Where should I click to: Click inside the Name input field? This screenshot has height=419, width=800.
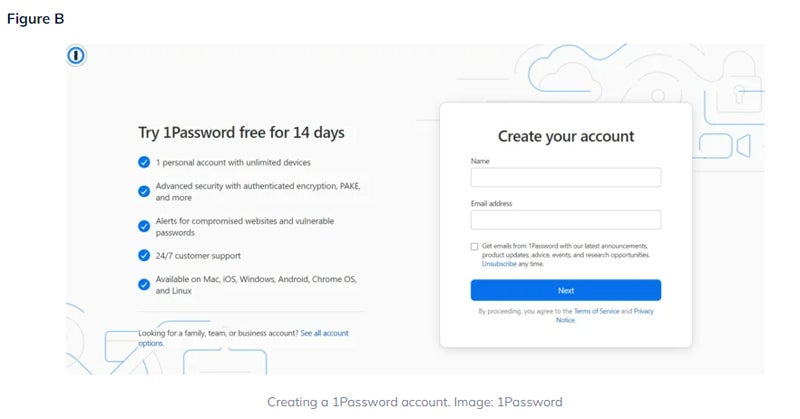565,177
